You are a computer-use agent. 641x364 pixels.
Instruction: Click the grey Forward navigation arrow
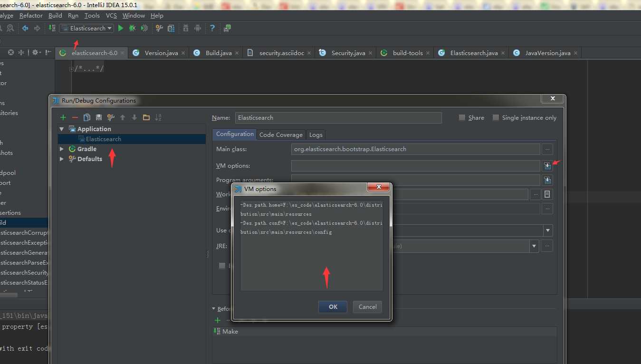(x=37, y=29)
